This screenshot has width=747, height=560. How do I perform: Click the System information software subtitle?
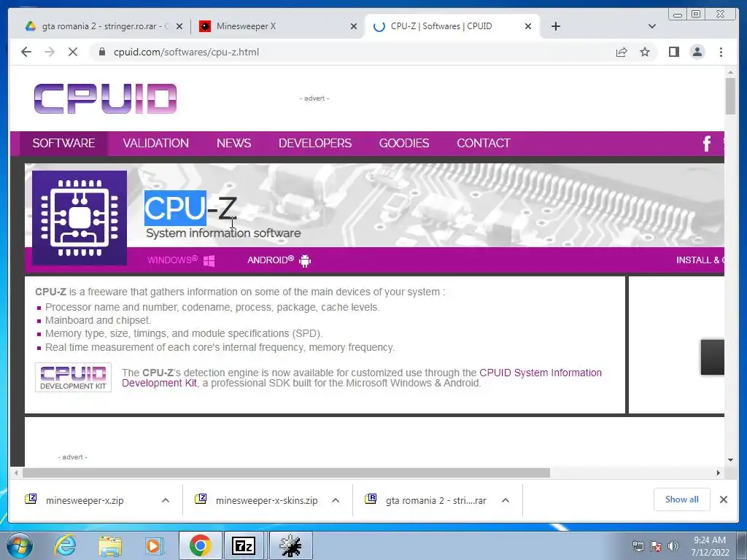click(223, 233)
